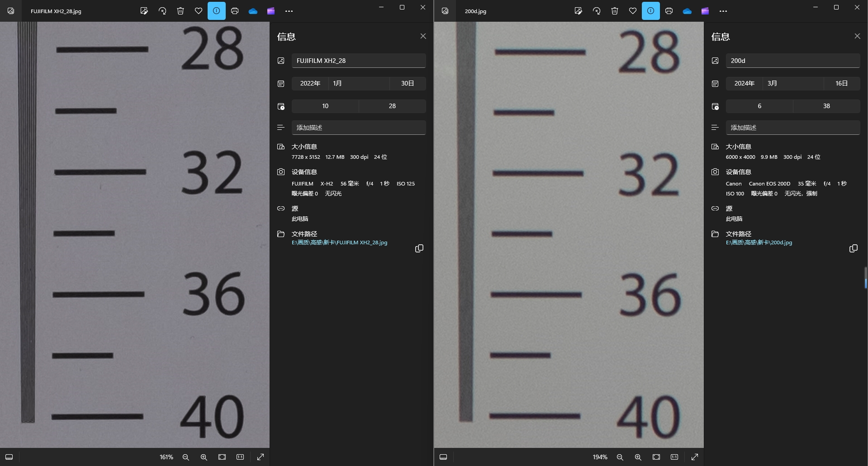Click the OneDrive cloud icon in 200d.jpg window
The image size is (868, 466).
687,11
